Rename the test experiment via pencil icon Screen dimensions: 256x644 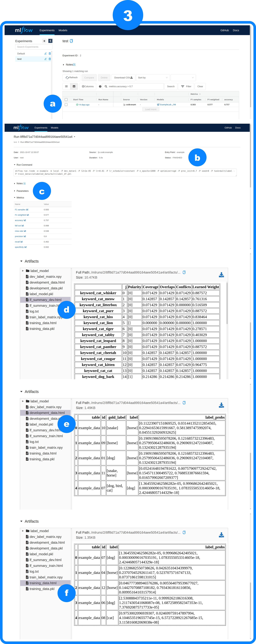tap(45, 59)
